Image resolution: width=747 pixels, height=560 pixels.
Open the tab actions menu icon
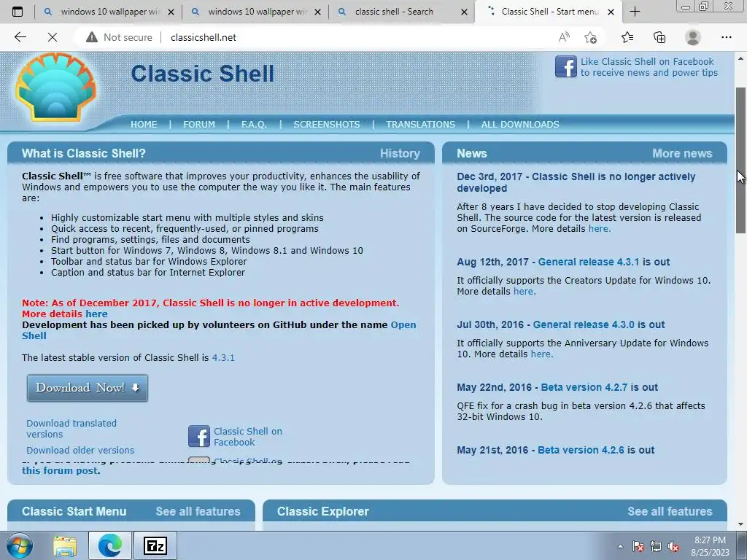(18, 12)
